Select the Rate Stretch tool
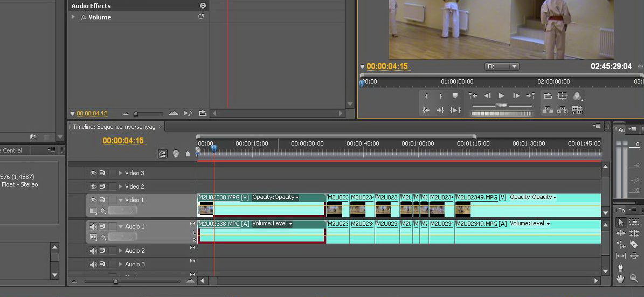Viewport: 644px width, 297px height. (x=621, y=244)
